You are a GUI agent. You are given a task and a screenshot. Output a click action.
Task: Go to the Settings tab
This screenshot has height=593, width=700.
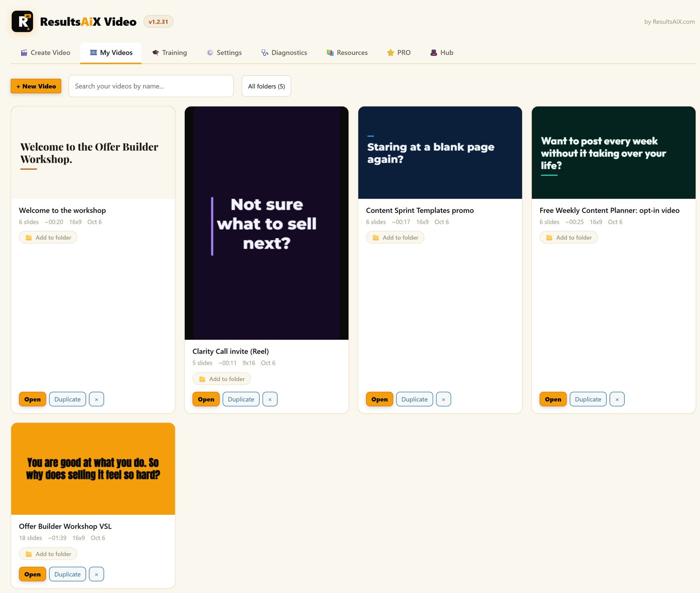[x=224, y=52]
